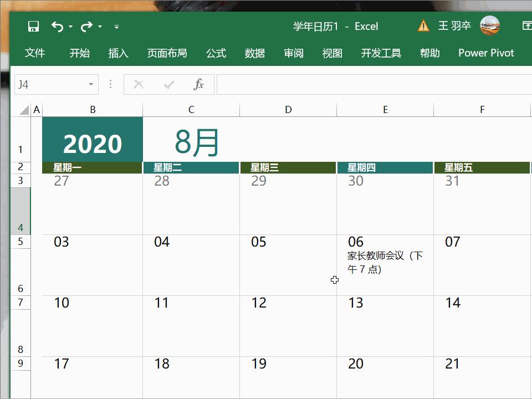The height and width of the screenshot is (399, 532).
Task: Switch to the 开发工具 ribbon tab
Action: [381, 53]
